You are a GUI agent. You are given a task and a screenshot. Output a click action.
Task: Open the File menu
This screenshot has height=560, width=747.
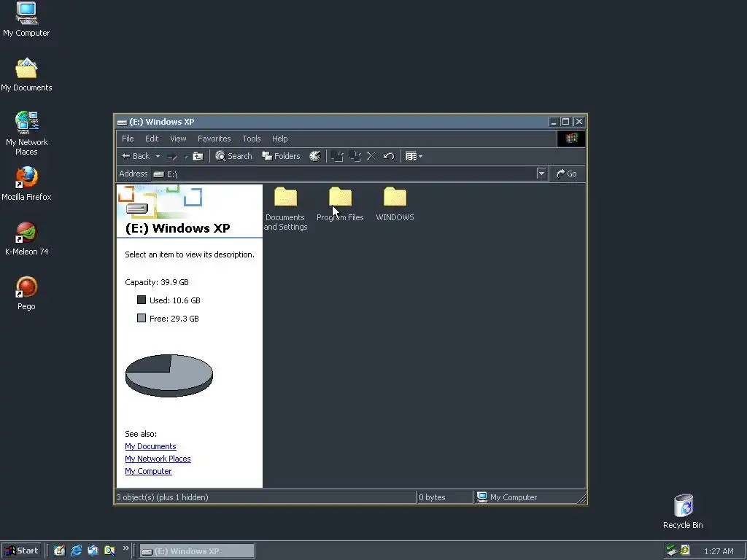pyautogui.click(x=128, y=139)
